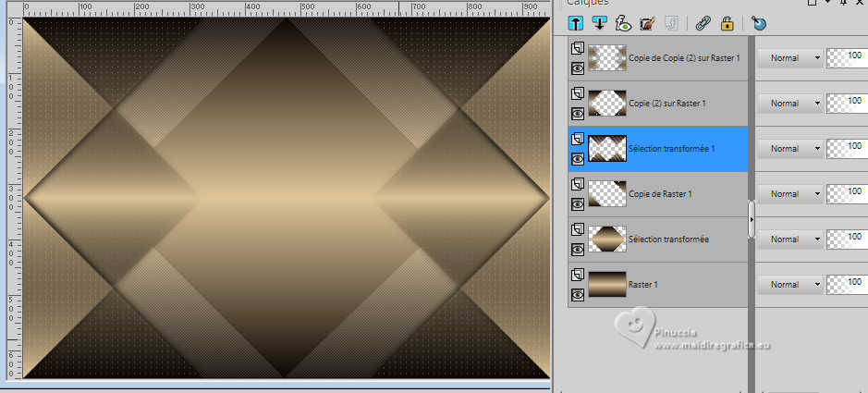The image size is (868, 393).
Task: Click the move layer down arrow icon
Action: pos(600,24)
